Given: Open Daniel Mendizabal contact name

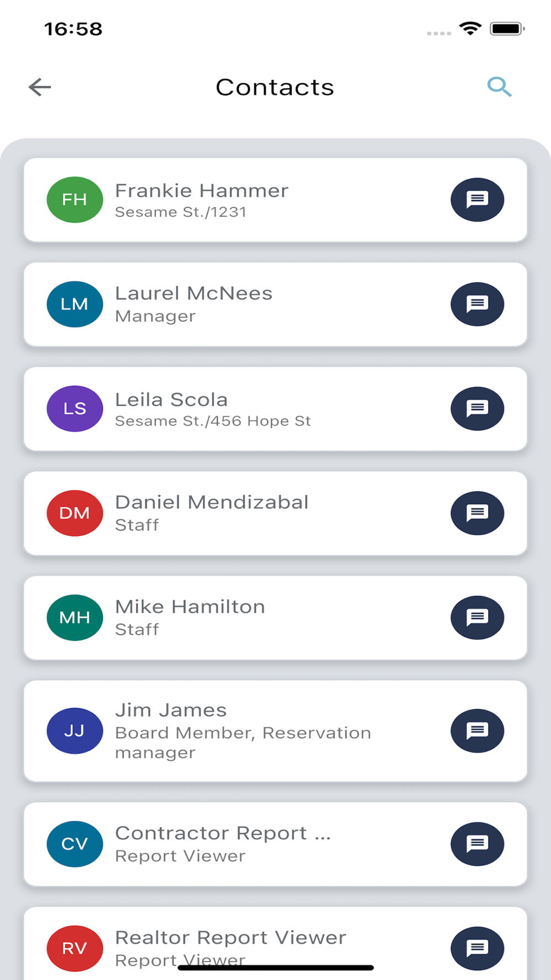Looking at the screenshot, I should [212, 502].
